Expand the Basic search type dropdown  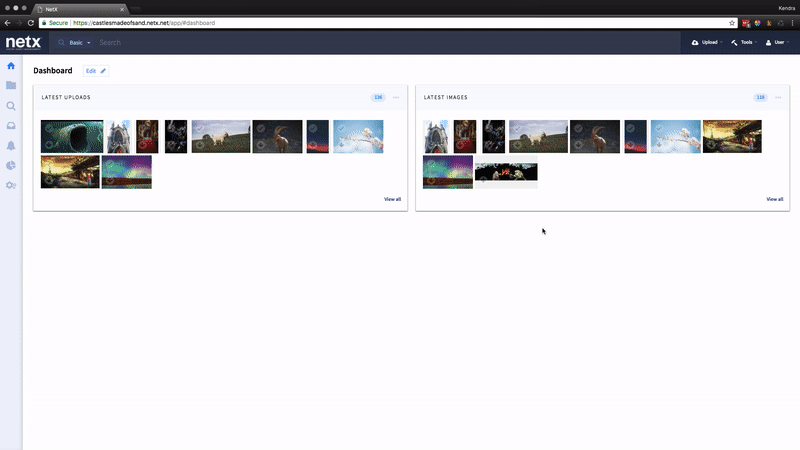click(x=76, y=43)
